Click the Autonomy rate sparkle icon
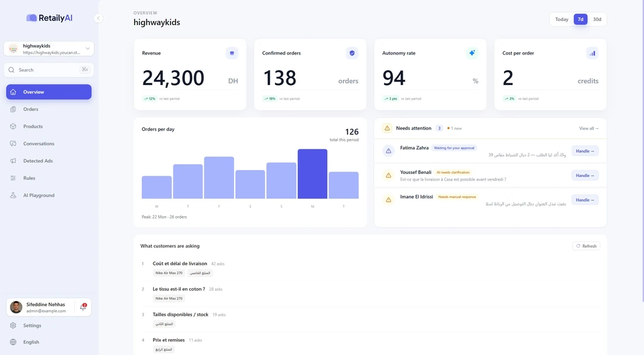 point(472,53)
